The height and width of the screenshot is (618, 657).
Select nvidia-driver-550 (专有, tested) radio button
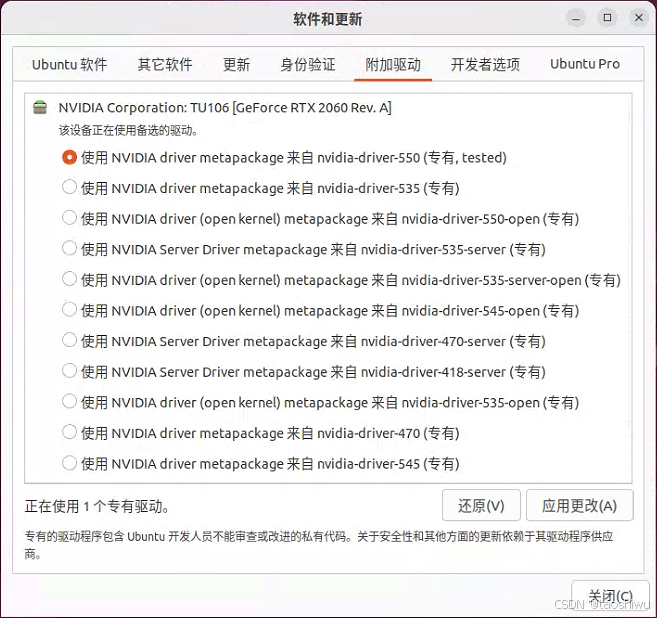coord(69,158)
